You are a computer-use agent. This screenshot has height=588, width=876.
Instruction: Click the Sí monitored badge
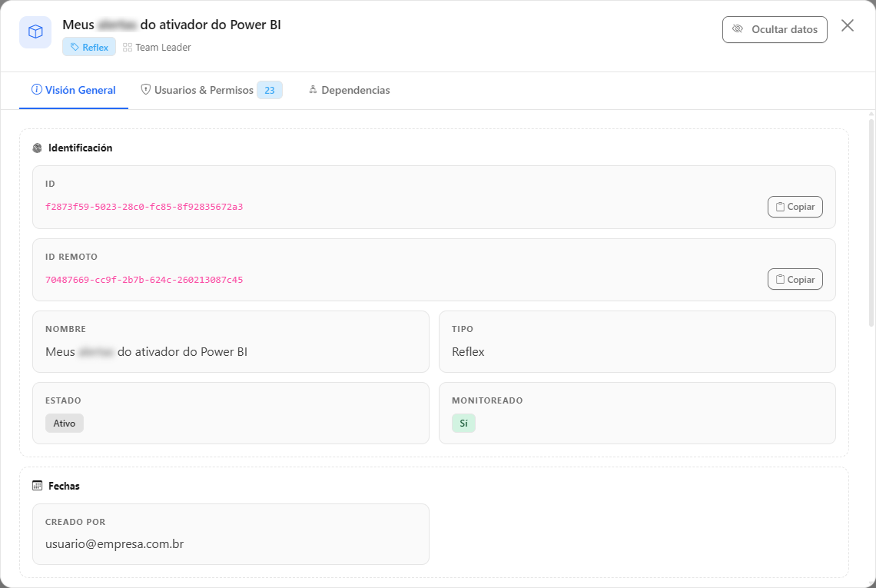tap(463, 423)
